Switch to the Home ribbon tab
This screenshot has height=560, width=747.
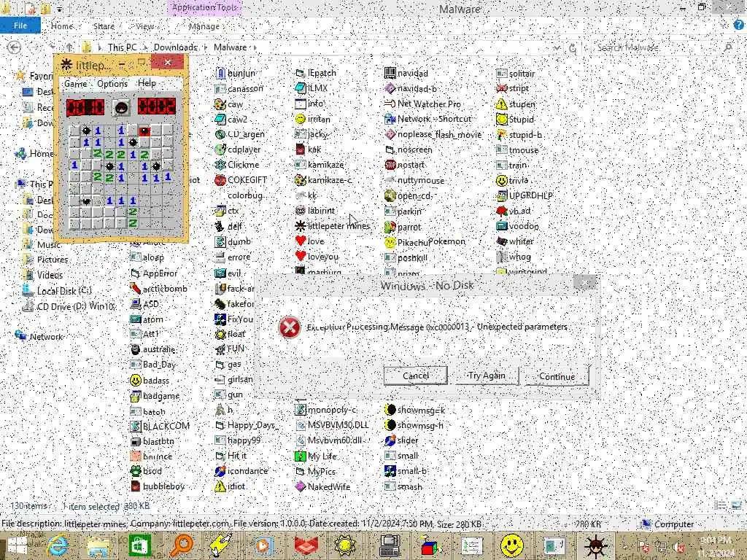(62, 26)
